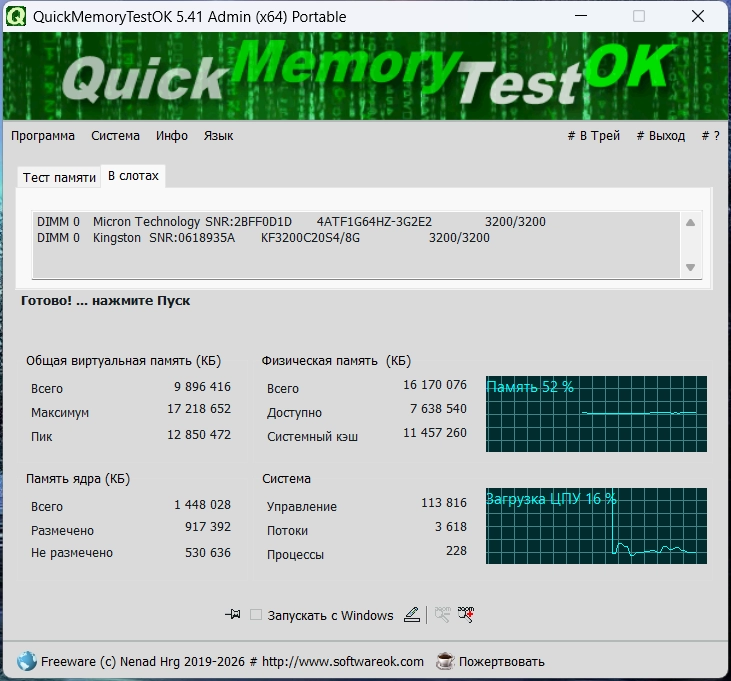
Task: Open the Система menu
Action: point(115,136)
